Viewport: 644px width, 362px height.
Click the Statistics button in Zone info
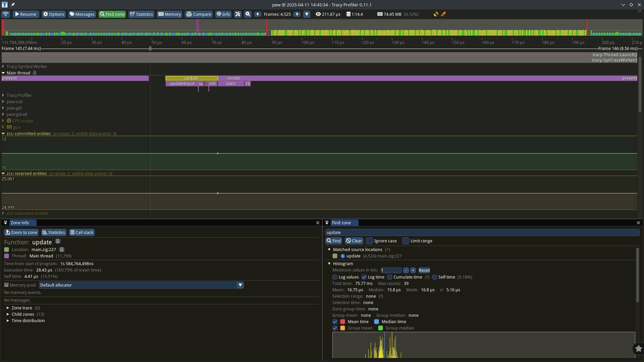(54, 232)
